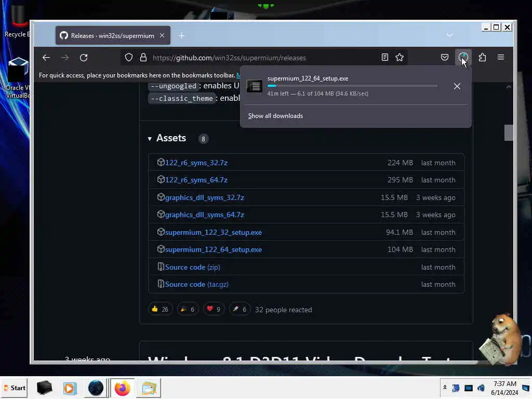Screen dimensions: 532x399
Task: Download 122_r6_syms_32.7z
Action: click(x=196, y=163)
